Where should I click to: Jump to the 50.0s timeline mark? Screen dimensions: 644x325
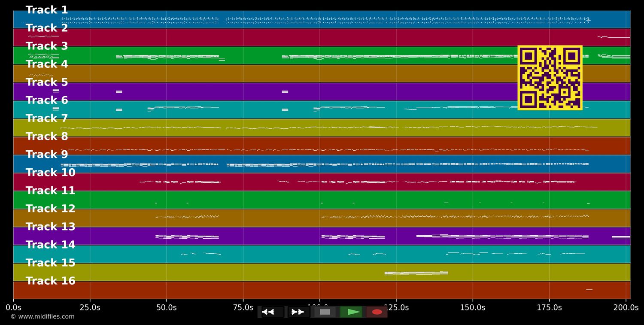[x=167, y=307]
